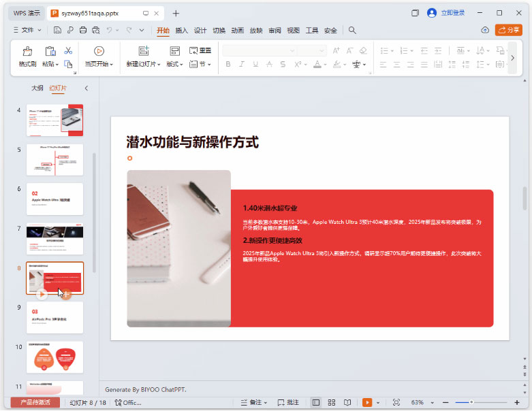Screen dimensions: 532x411
Task: Open the Insert (插入) ribbon tab
Action: click(181, 31)
